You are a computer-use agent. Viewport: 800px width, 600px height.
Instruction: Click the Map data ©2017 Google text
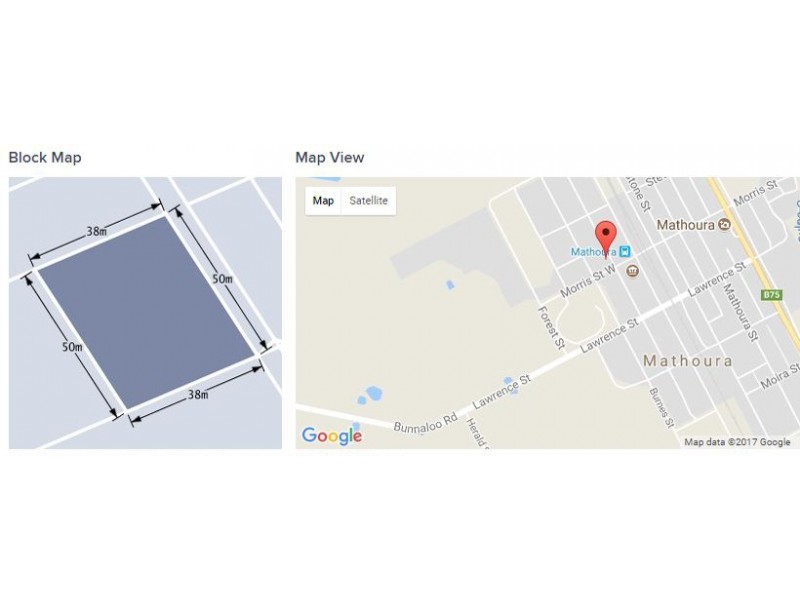pyautogui.click(x=737, y=442)
